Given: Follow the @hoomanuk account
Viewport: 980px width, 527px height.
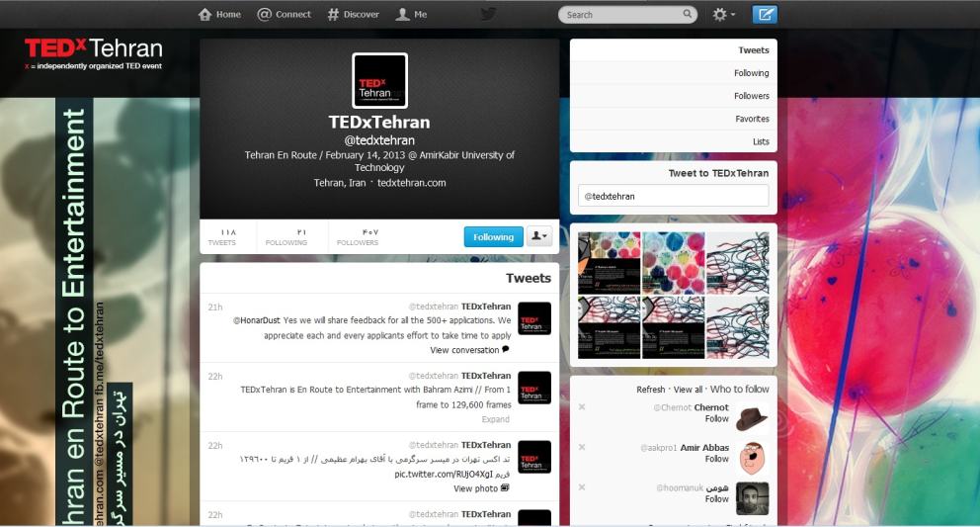Looking at the screenshot, I should pyautogui.click(x=717, y=499).
